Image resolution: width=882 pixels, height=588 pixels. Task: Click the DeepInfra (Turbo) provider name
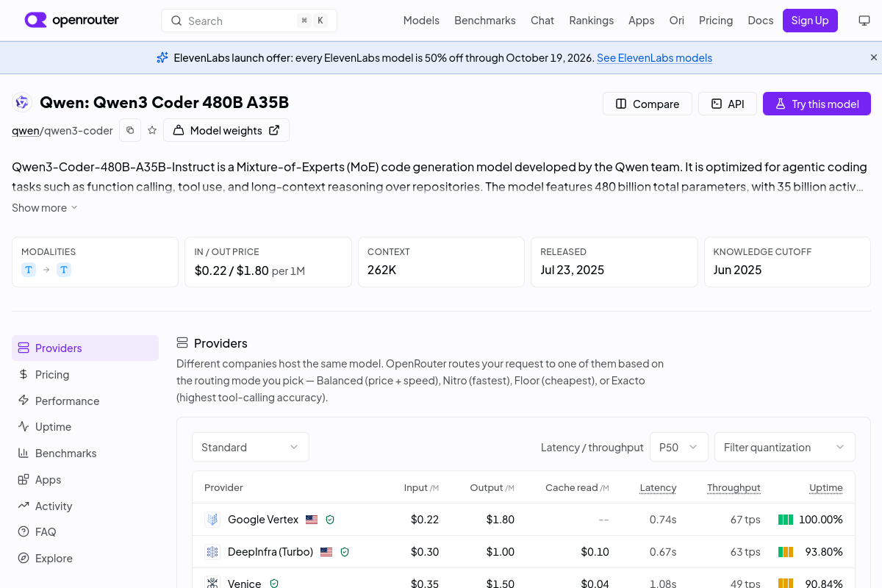tap(270, 551)
